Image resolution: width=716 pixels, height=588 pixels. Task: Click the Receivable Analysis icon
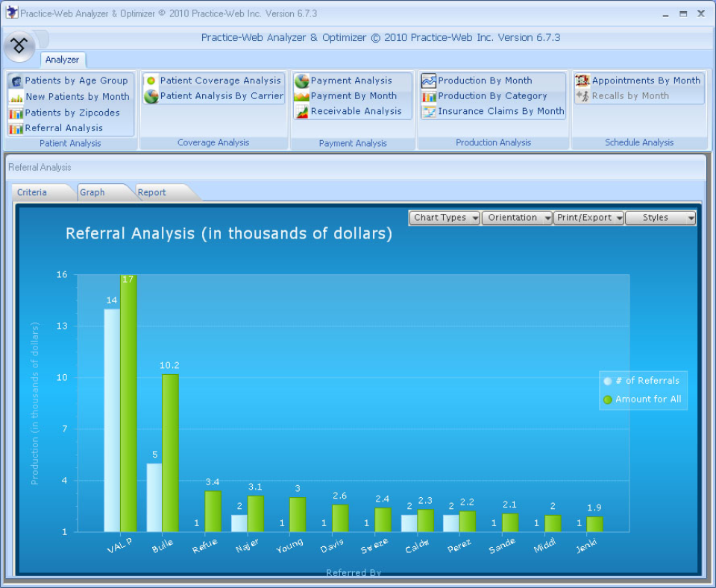302,111
